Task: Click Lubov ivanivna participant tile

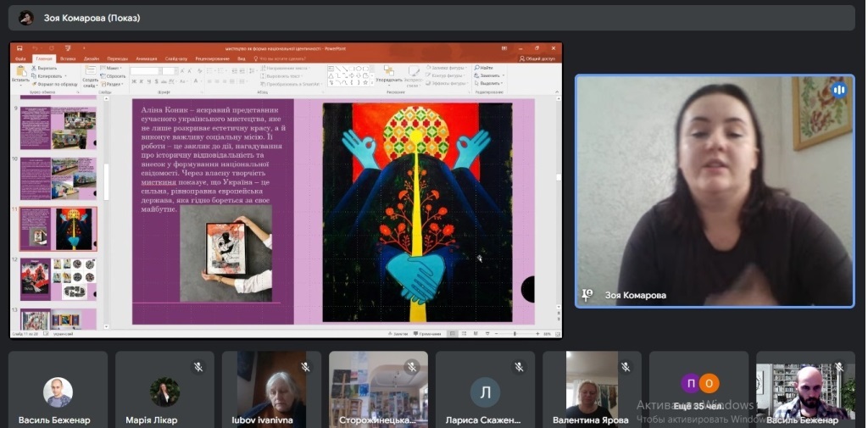Action: [x=271, y=389]
